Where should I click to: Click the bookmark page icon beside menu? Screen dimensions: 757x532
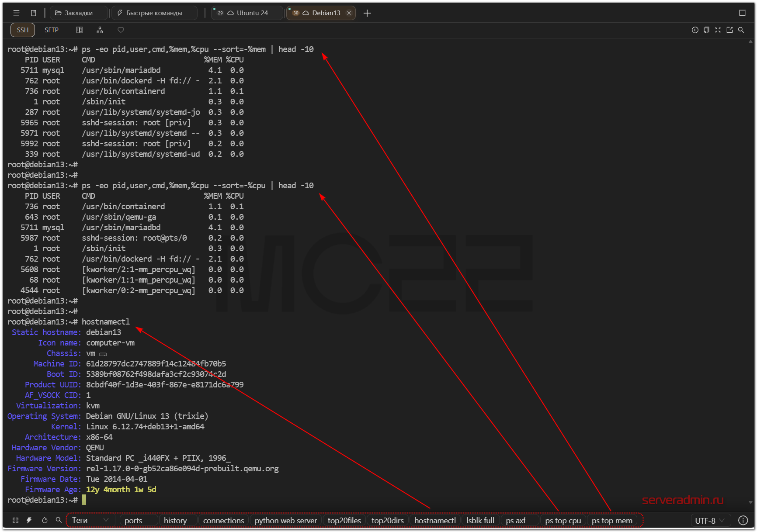click(x=34, y=13)
